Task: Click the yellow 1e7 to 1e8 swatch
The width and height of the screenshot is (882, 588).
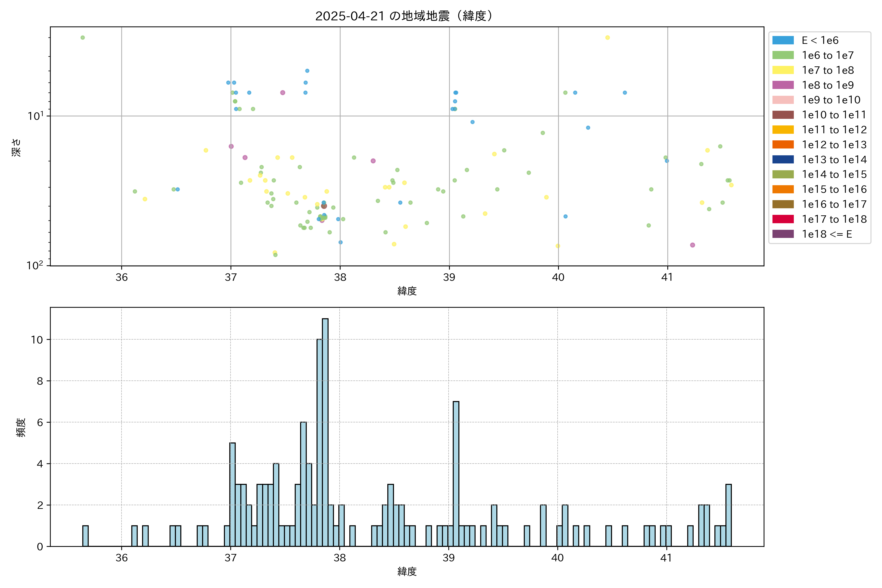Action: [783, 70]
